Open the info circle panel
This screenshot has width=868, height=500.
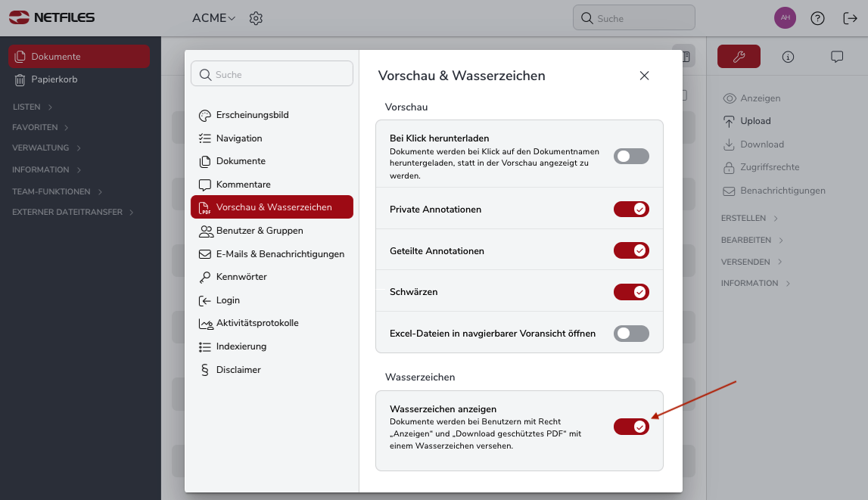[788, 57]
